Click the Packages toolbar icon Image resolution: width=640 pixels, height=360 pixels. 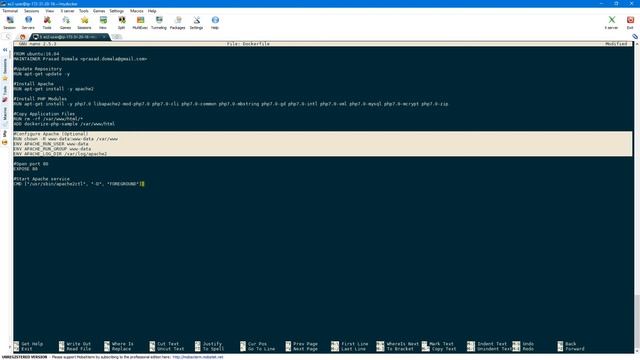point(178,22)
